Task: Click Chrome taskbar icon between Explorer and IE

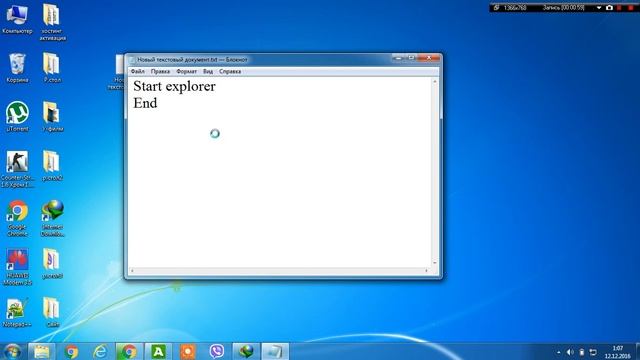Action: point(71,351)
